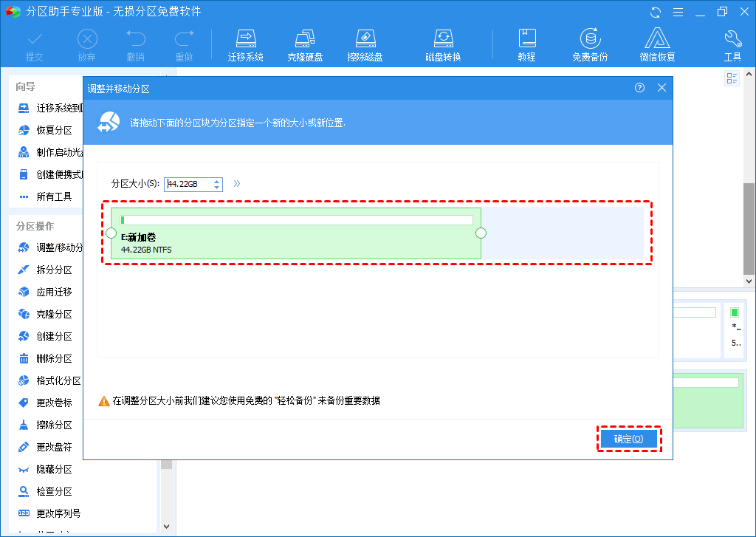The height and width of the screenshot is (537, 756).
Task: Click the view mode toggle icon at top right
Action: click(732, 78)
